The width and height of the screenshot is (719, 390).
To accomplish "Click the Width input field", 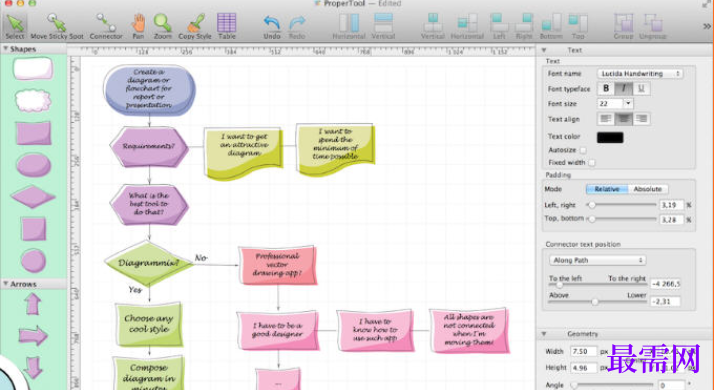I will 583,352.
